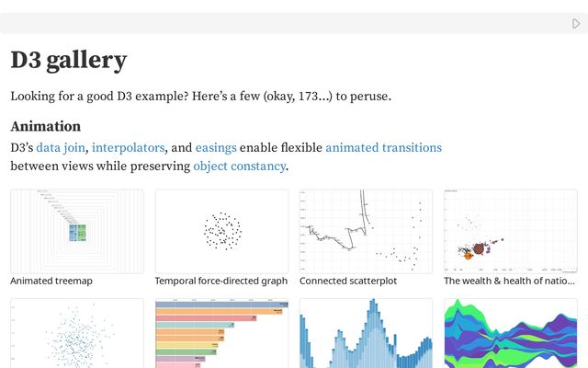Click the object constancy link

(239, 167)
